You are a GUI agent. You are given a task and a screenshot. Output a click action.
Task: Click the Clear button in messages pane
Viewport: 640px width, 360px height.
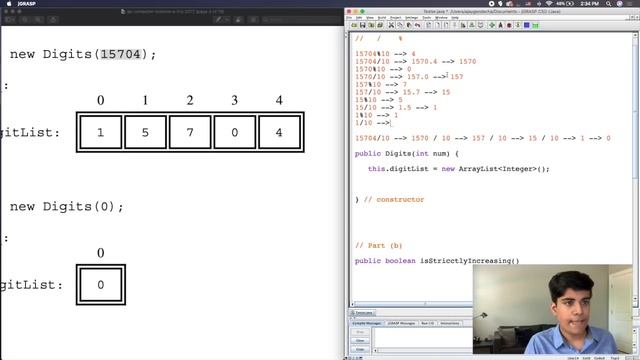360,341
